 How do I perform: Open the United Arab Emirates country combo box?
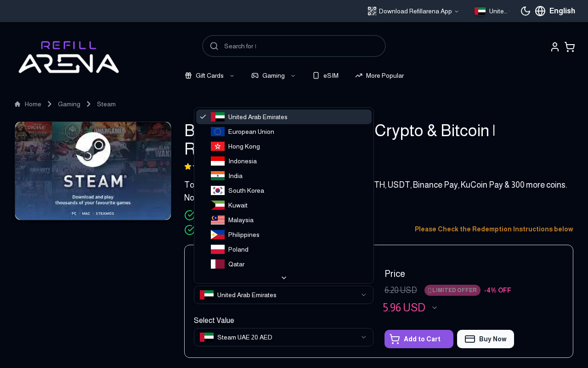(283, 295)
